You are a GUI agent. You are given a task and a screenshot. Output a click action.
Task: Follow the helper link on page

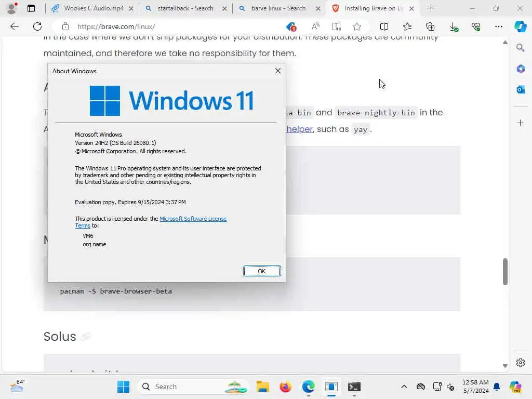(x=299, y=129)
